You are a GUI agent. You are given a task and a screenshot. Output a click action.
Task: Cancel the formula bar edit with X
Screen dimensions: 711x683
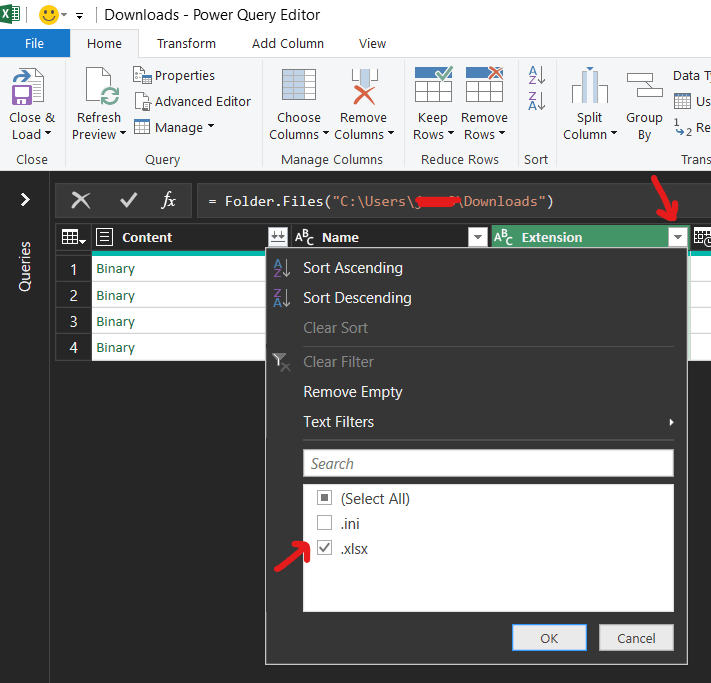point(81,201)
